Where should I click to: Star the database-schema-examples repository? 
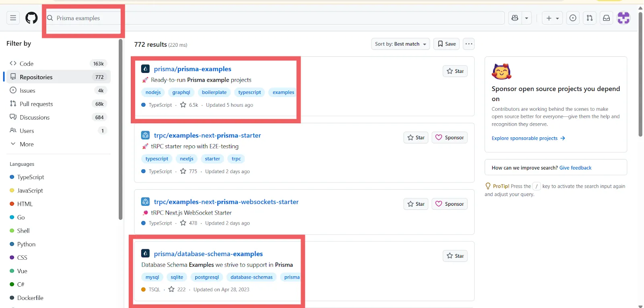455,256
